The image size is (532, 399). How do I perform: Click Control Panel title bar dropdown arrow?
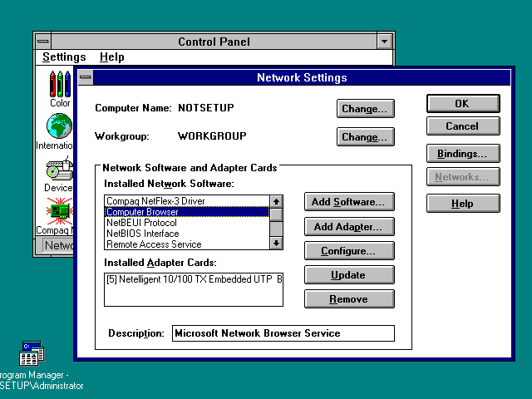384,42
